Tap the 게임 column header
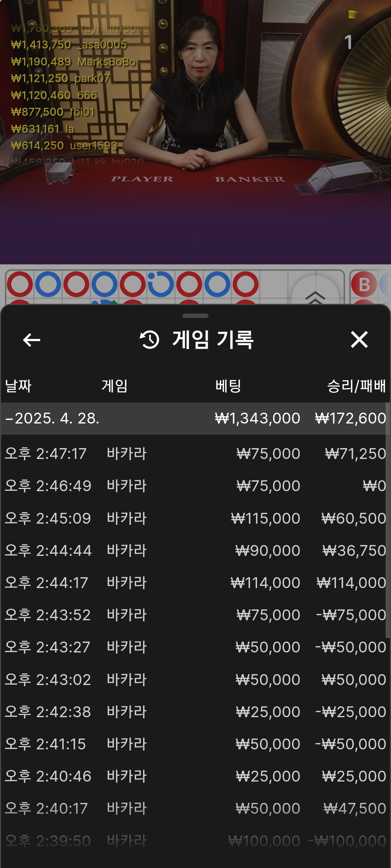Viewport: 391px width, 868px height. (x=114, y=386)
